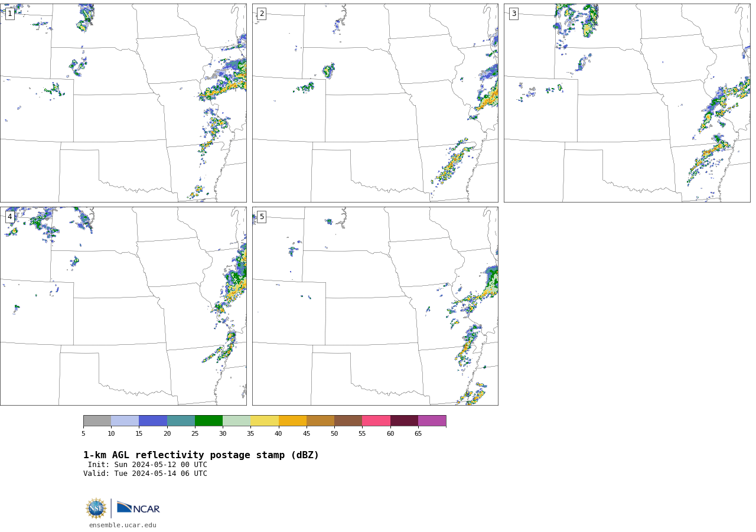Image resolution: width=756 pixels, height=532 pixels.
Task: Click the tan 45-50 dBZ swatch
Action: [320, 420]
